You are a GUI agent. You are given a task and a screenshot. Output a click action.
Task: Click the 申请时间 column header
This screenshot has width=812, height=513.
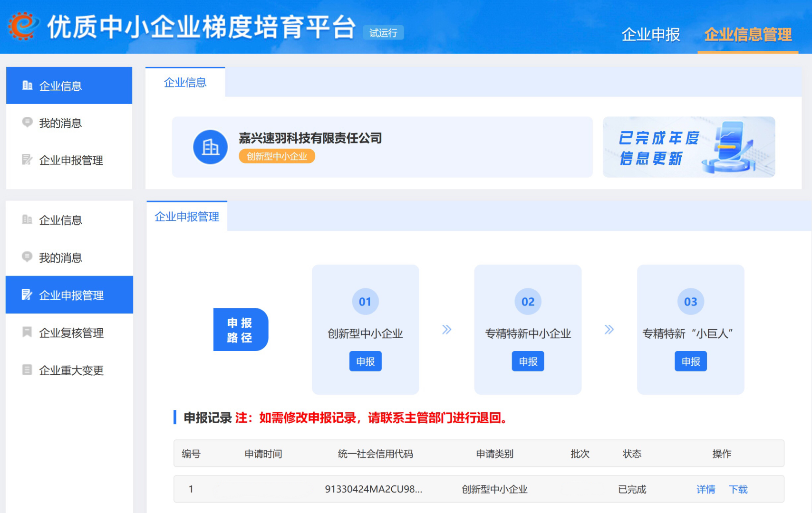263,454
